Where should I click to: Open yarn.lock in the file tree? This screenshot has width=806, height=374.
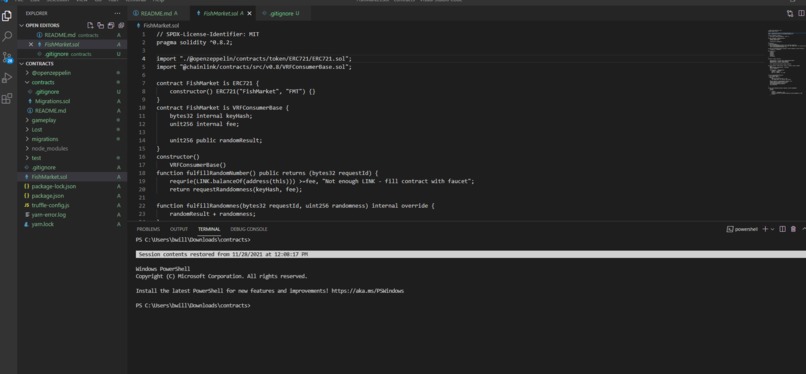[72, 224]
